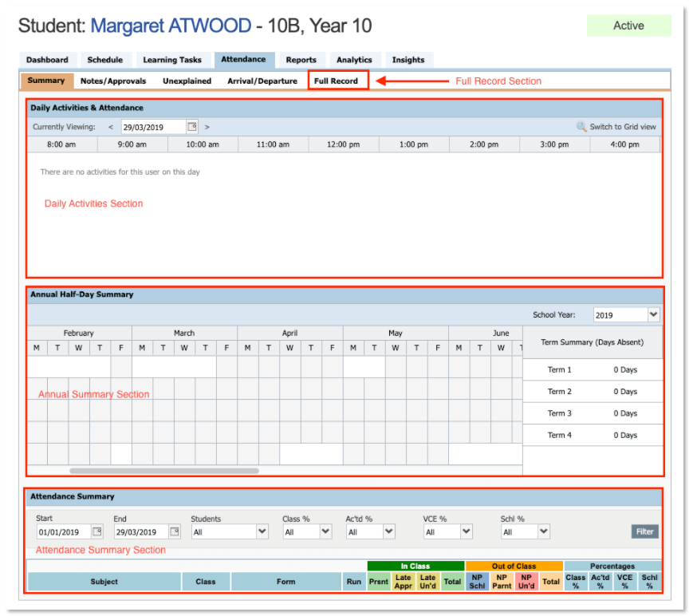Click the next day arrow in Daily Activities

pos(207,127)
